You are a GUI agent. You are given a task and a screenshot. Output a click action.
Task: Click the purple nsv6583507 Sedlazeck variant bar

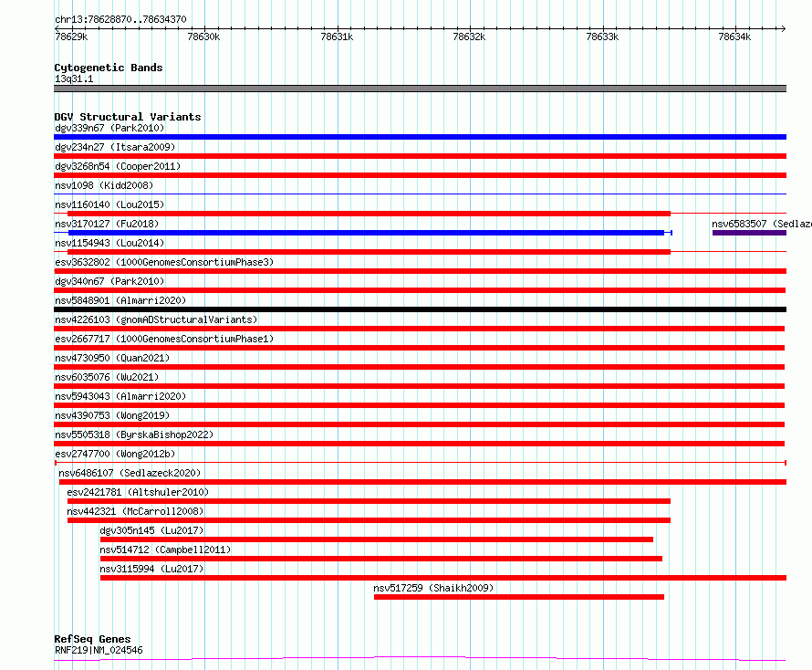[749, 233]
